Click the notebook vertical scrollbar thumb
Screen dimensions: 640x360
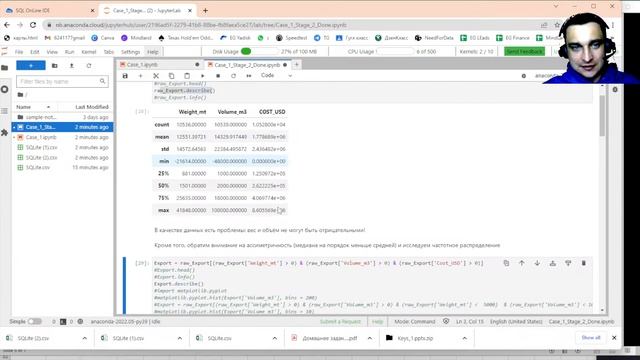pyautogui.click(x=602, y=116)
